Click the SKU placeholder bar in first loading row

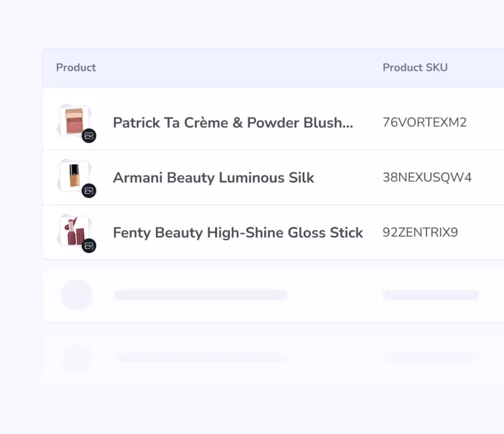pyautogui.click(x=431, y=295)
